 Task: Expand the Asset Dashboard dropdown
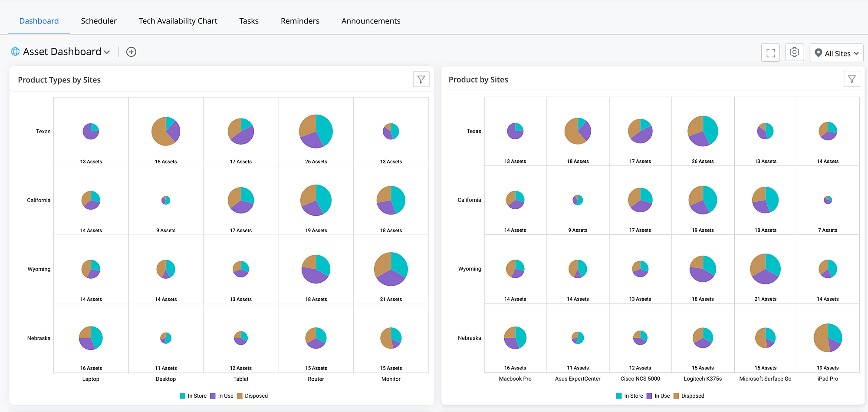point(107,52)
